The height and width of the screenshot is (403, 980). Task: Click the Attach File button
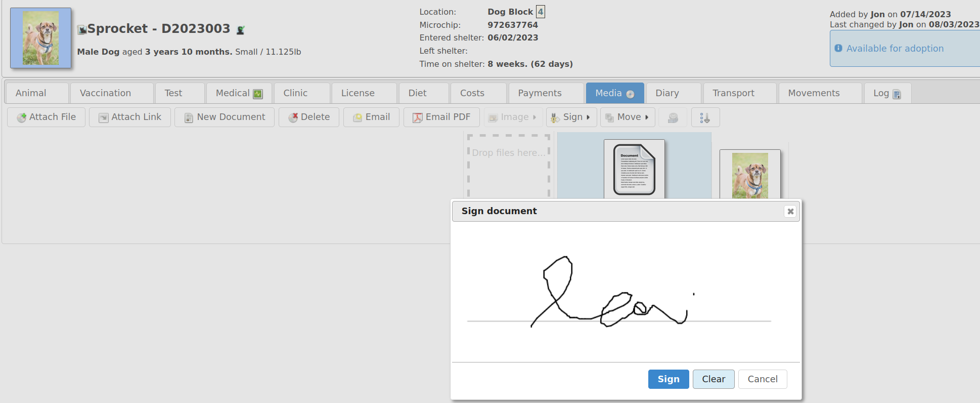[x=46, y=117]
